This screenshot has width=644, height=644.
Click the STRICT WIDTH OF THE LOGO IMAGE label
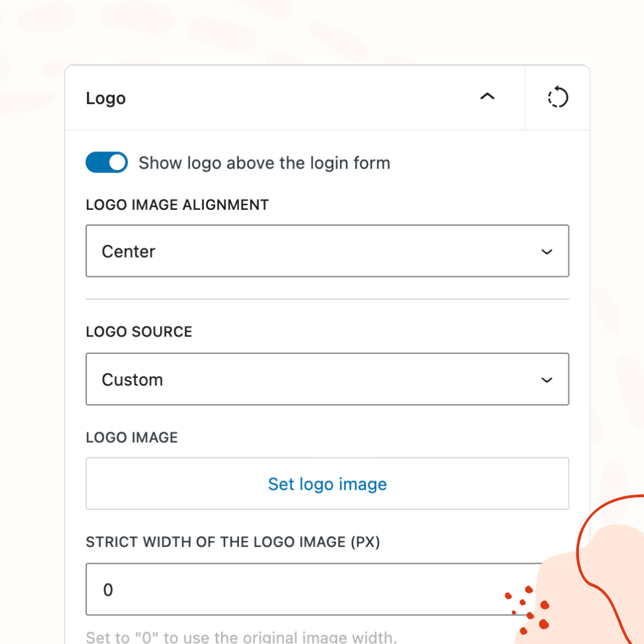(x=233, y=542)
